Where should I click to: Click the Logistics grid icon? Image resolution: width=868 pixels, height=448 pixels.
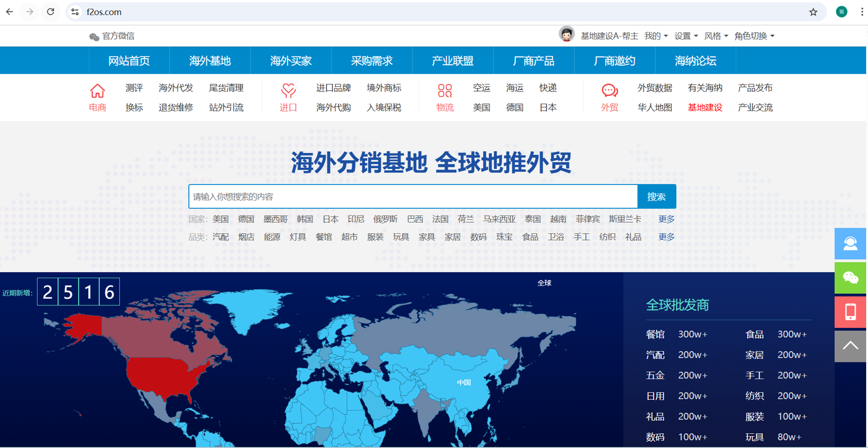[x=445, y=91]
